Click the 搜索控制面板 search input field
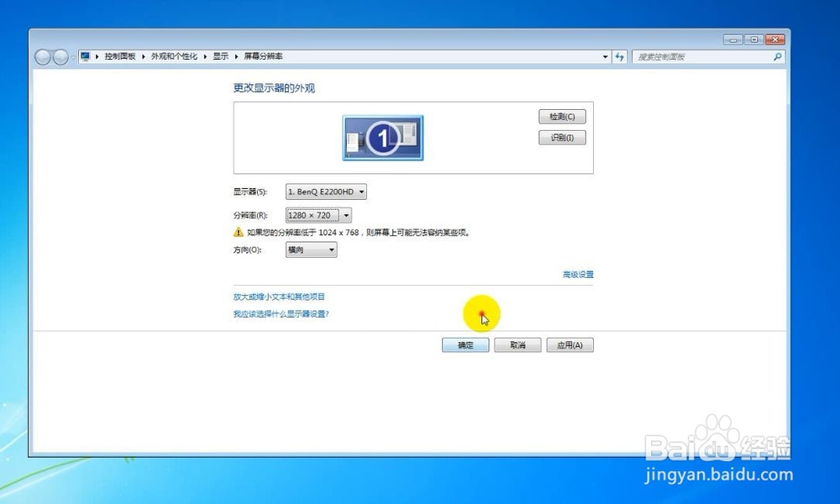Screen dimensions: 840x504 [697, 56]
